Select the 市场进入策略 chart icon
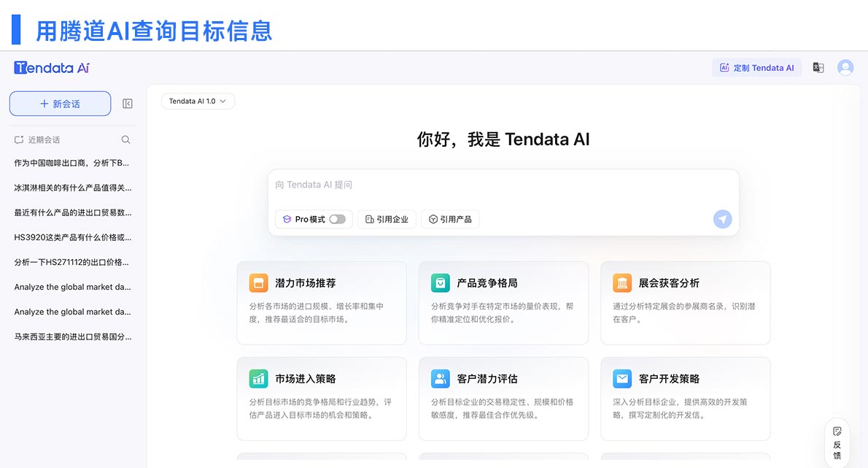The width and height of the screenshot is (868, 468). [x=258, y=378]
